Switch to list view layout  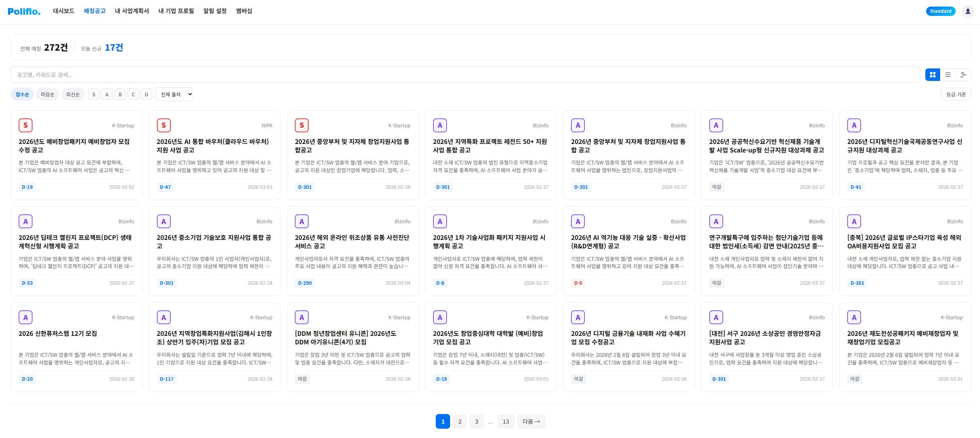click(948, 75)
